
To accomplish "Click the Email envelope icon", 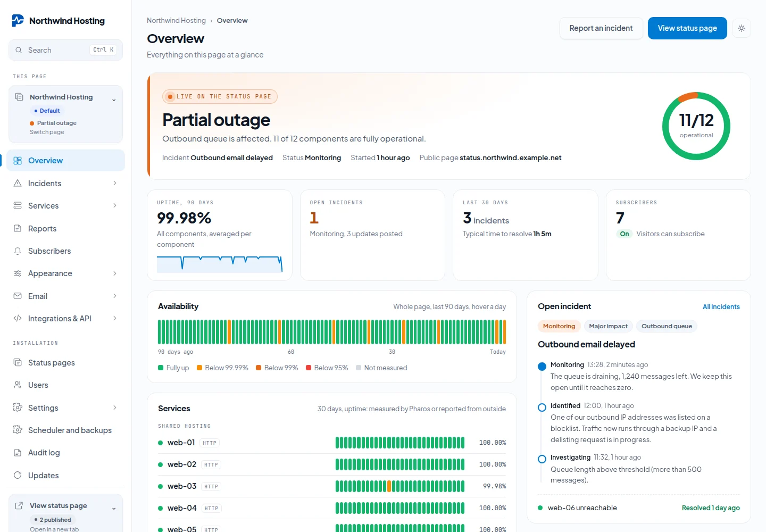I will tap(18, 296).
